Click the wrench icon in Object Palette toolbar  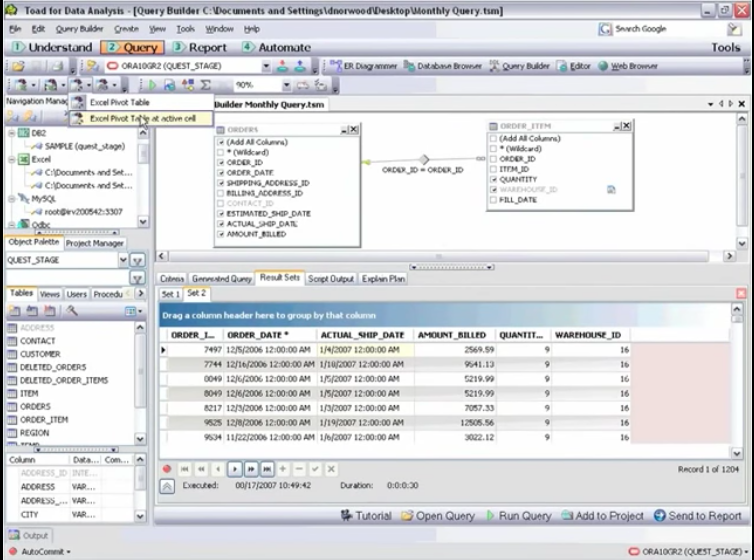[x=72, y=311]
